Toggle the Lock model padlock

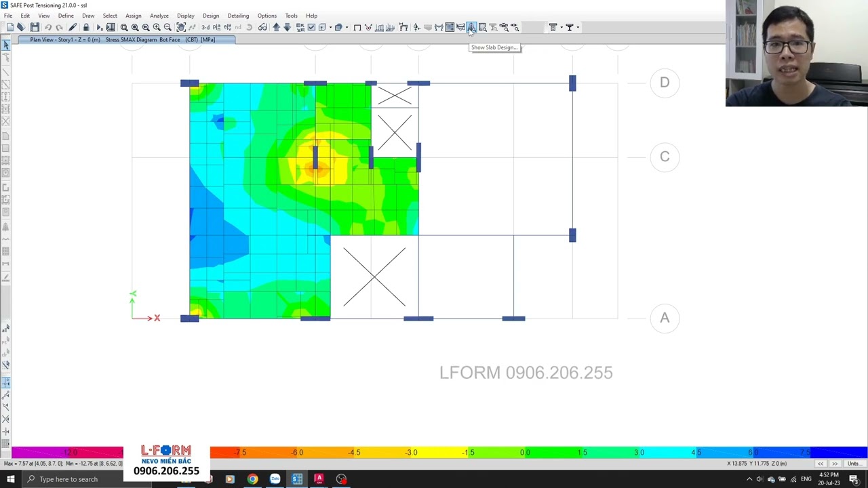[86, 27]
